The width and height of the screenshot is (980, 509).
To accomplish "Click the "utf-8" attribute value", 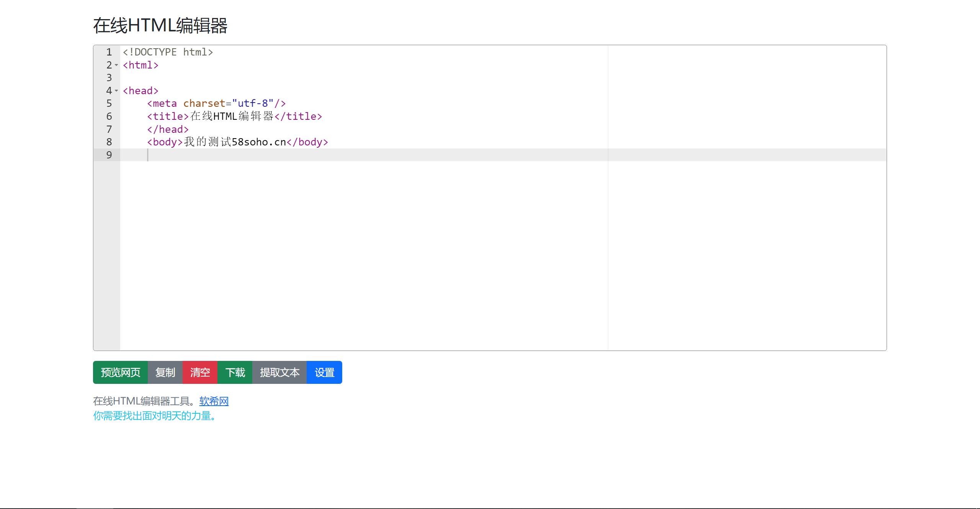I will coord(253,104).
